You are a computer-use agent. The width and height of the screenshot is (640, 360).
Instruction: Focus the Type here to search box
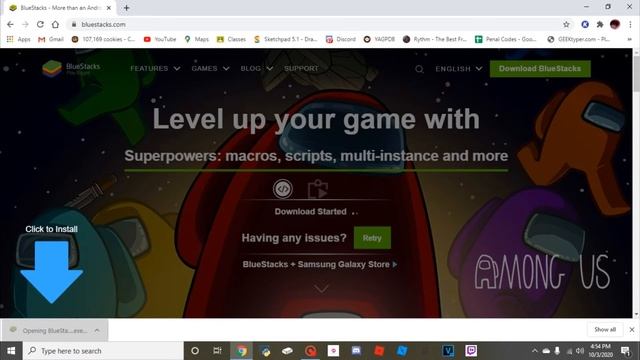point(103,351)
